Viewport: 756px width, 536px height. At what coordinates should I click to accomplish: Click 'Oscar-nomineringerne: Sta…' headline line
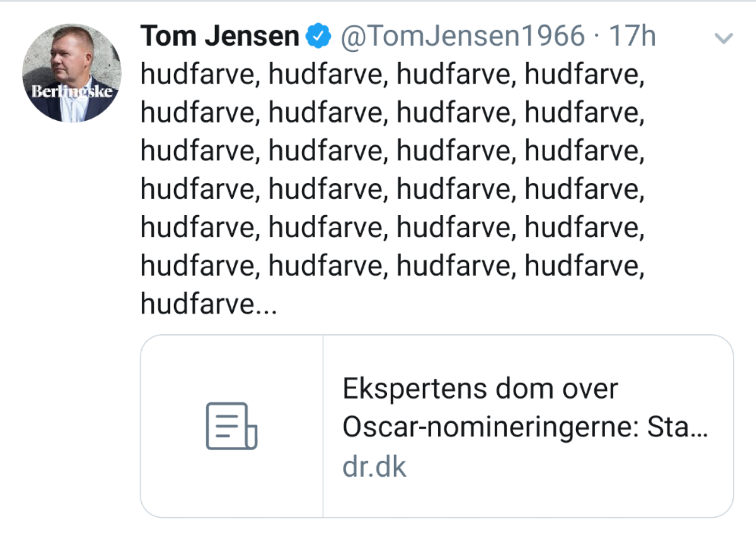[x=524, y=427]
